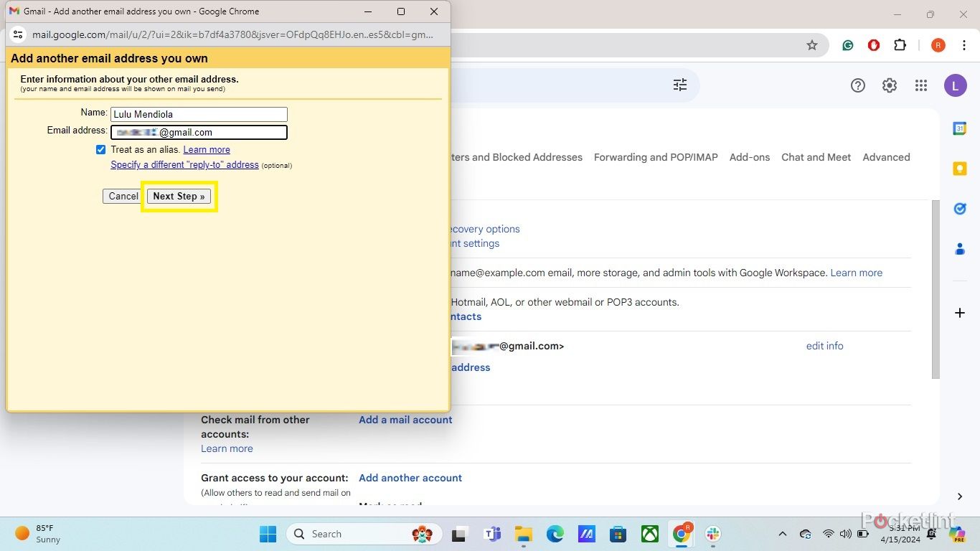
Task: Click Google Workspace Learn more link
Action: click(x=857, y=273)
